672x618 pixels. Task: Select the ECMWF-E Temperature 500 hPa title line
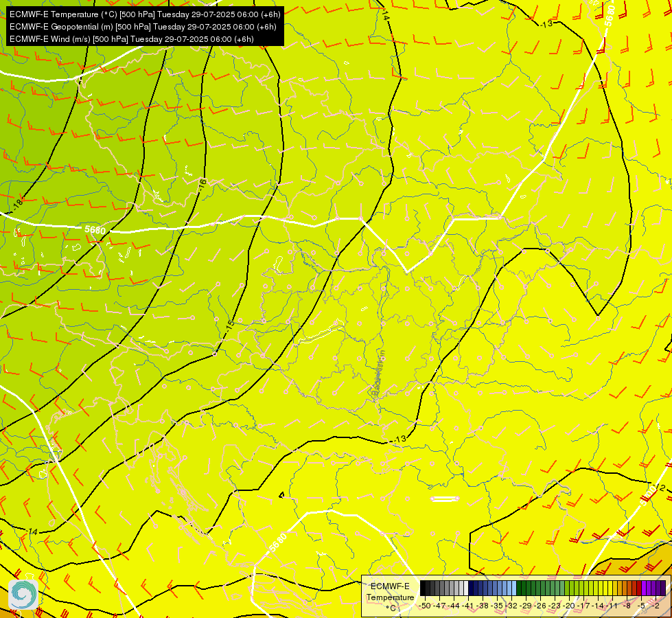[145, 14]
